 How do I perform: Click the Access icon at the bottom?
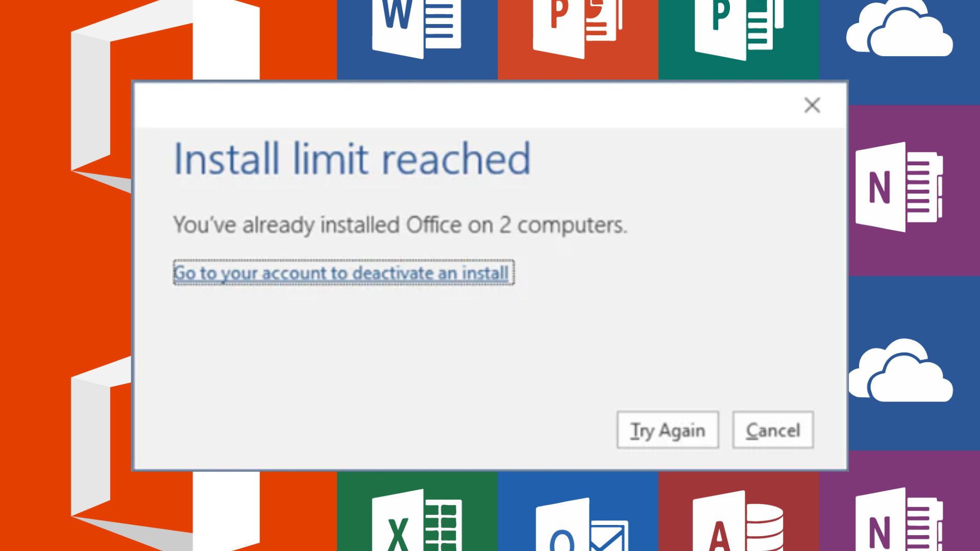739,521
